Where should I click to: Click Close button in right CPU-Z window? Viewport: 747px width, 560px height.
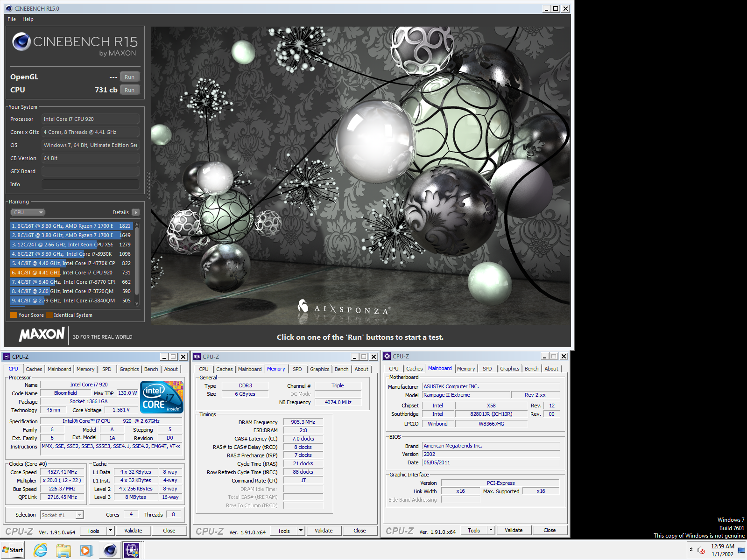(550, 531)
